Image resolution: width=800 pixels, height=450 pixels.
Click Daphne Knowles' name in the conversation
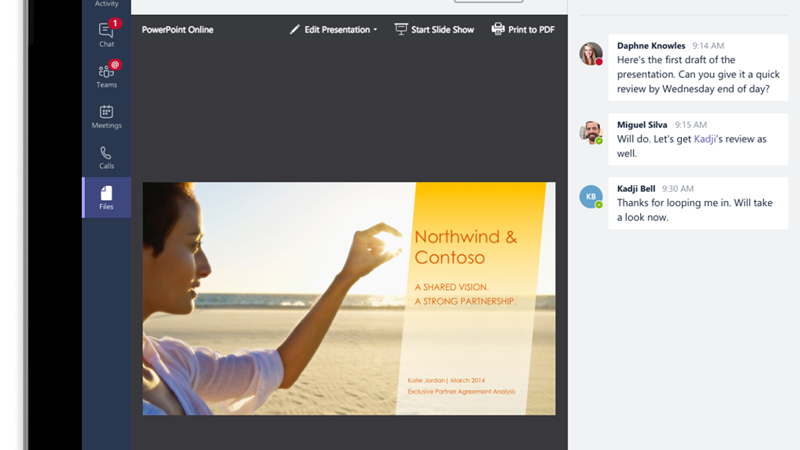point(651,46)
